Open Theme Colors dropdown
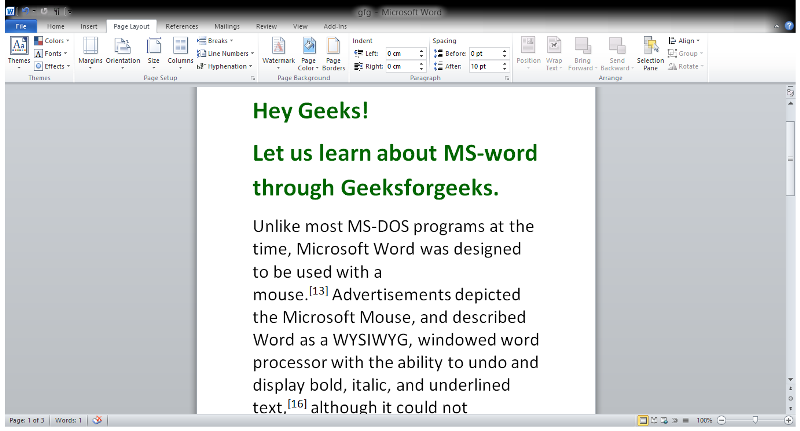 click(52, 40)
